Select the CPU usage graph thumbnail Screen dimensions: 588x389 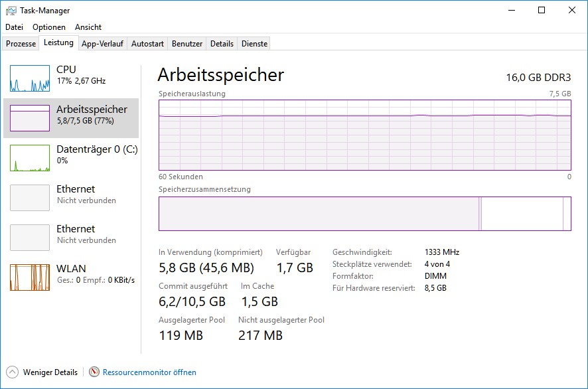pyautogui.click(x=30, y=78)
